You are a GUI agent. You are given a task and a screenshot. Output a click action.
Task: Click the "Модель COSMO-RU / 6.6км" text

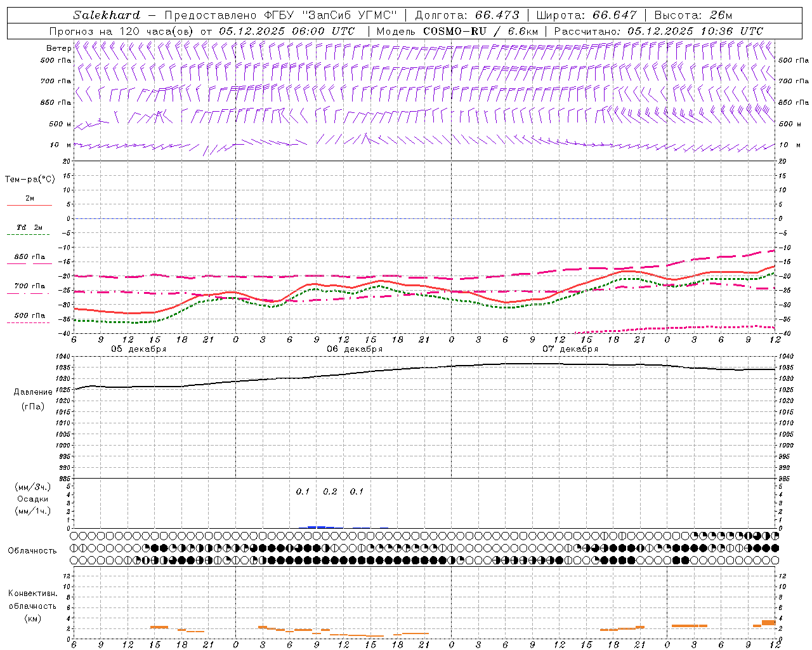pyautogui.click(x=457, y=31)
